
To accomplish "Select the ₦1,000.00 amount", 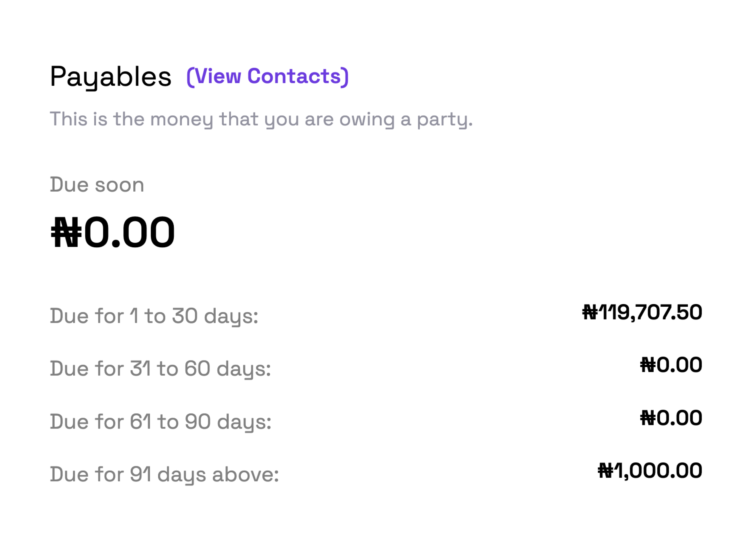I will click(x=650, y=471).
